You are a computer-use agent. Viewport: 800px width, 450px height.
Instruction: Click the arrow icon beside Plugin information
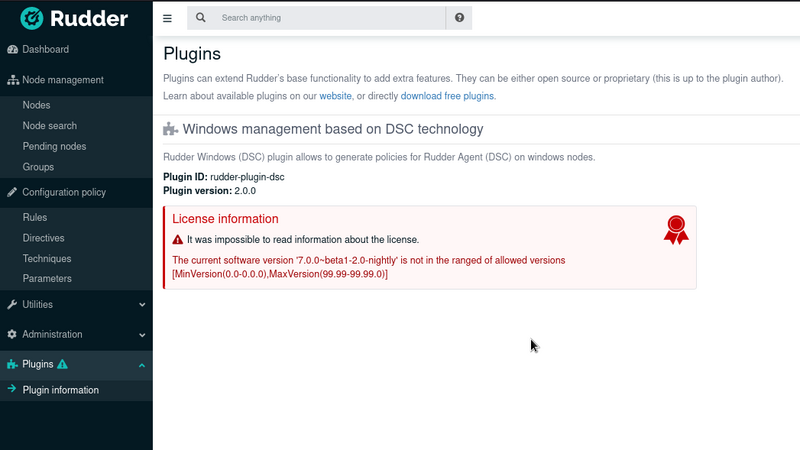[12, 389]
